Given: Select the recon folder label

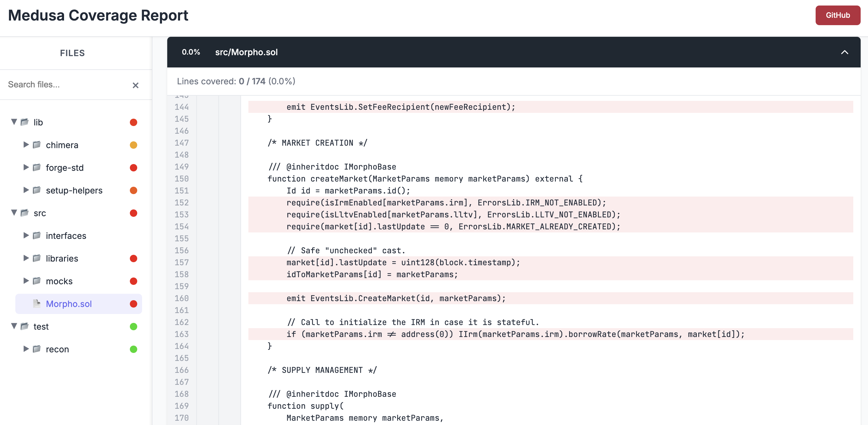Looking at the screenshot, I should [x=57, y=350].
